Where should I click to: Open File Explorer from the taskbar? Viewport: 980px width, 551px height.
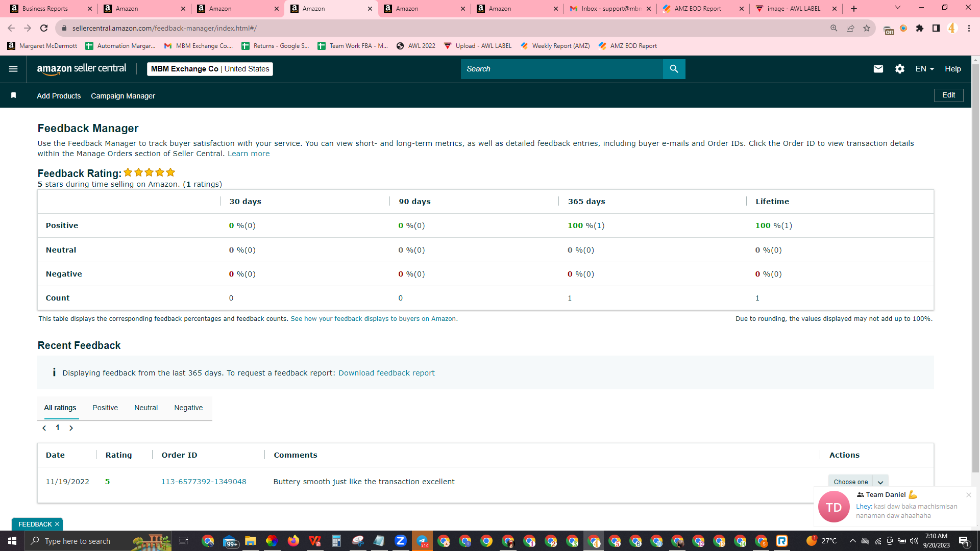pos(250,541)
